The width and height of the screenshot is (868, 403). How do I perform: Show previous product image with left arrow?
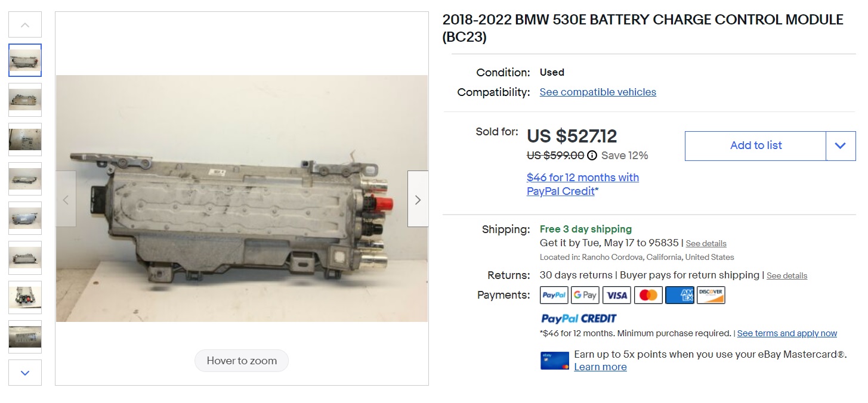[x=66, y=199]
